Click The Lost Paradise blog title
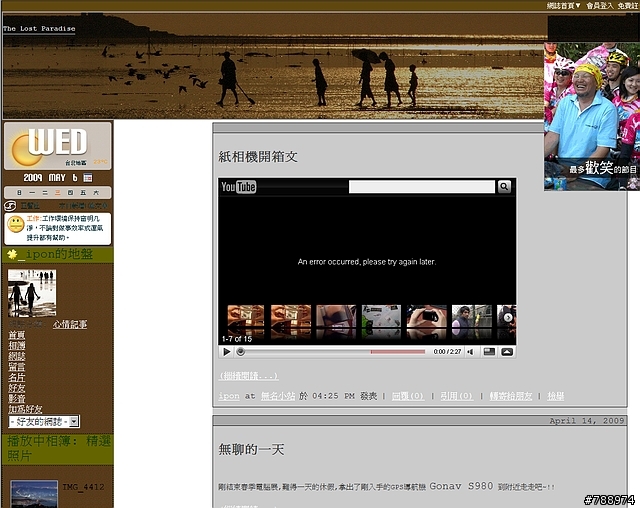This screenshot has height=508, width=640. pyautogui.click(x=39, y=29)
